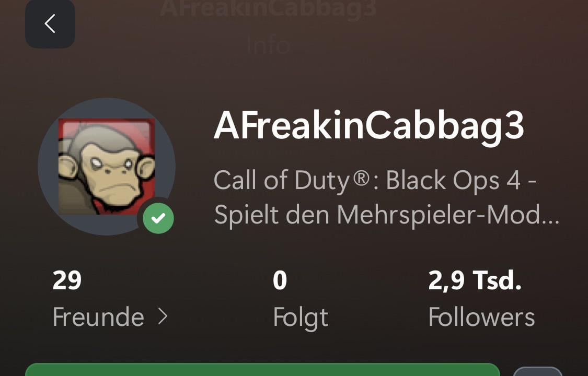
Task: Tap the gray button beside green button
Action: point(537,371)
